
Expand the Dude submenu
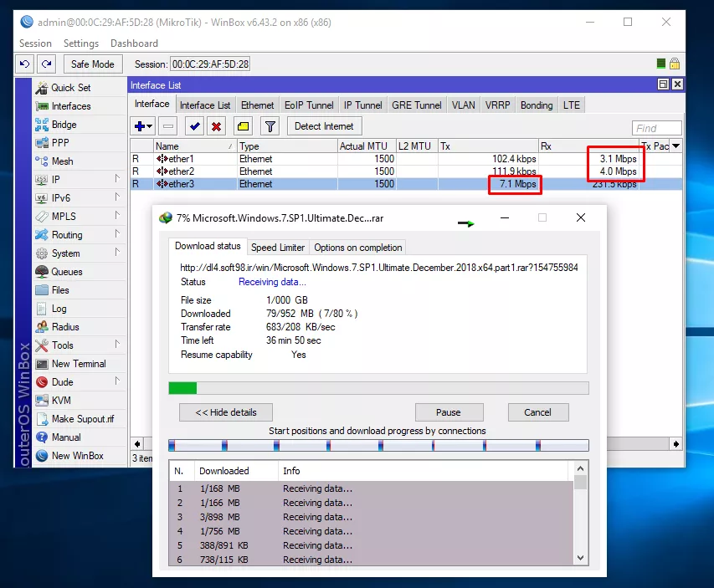[117, 381]
